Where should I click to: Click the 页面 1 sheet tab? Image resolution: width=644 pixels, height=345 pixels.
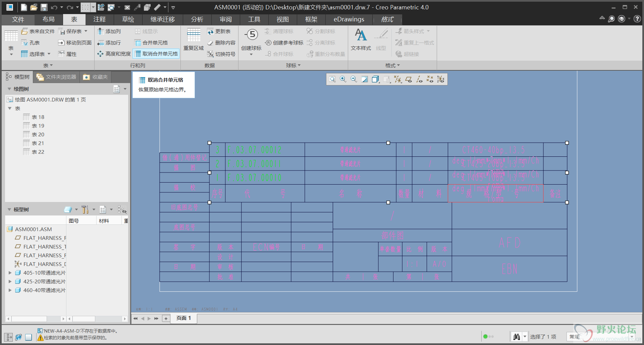(183, 318)
